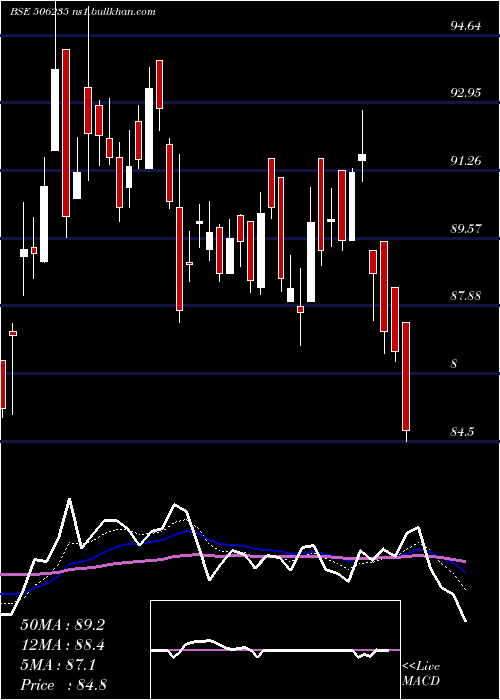Click the Price : 84.8 readout
500x700 pixels.
63,685
